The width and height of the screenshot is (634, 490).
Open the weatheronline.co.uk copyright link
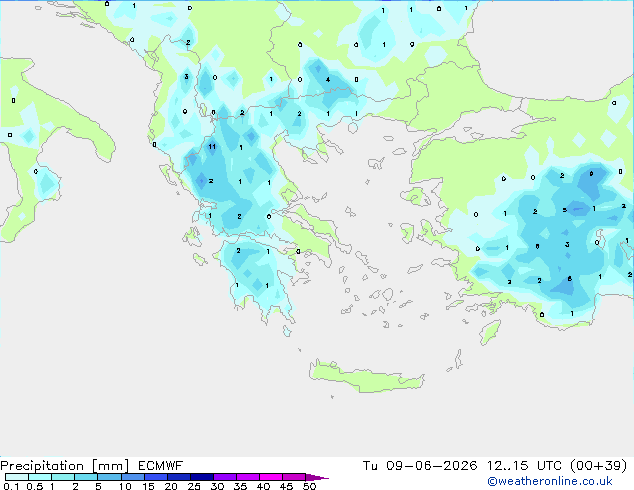coord(550,481)
